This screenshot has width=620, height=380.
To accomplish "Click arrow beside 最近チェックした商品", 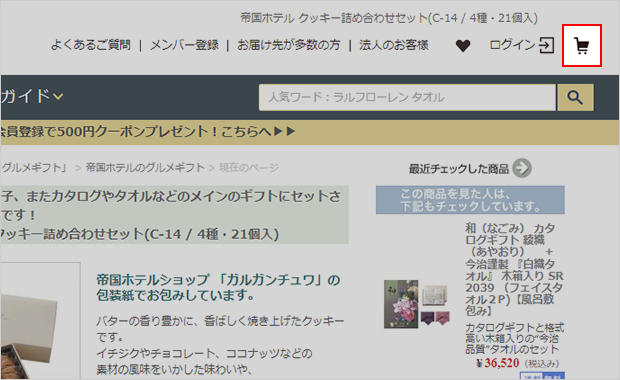I will (522, 168).
